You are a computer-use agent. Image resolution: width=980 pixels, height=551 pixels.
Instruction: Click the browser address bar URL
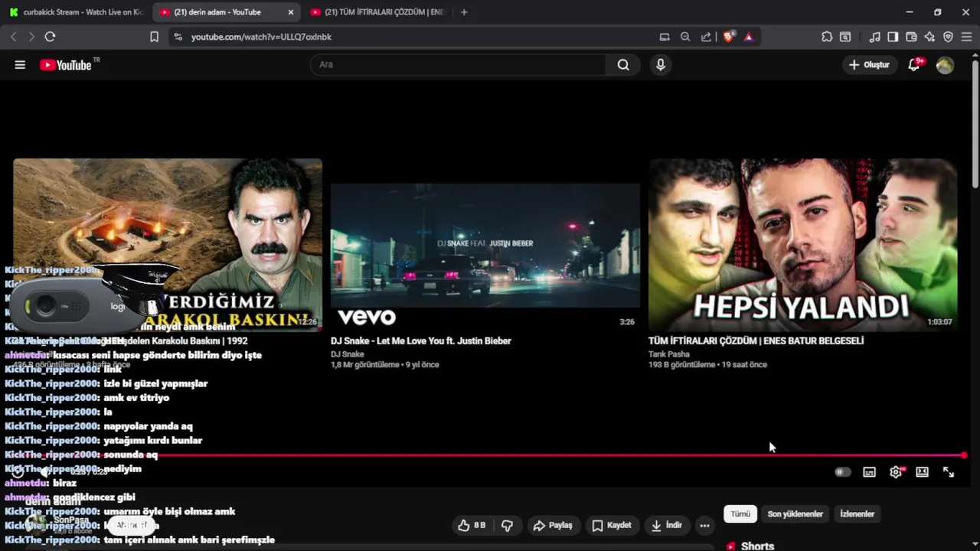(x=261, y=37)
